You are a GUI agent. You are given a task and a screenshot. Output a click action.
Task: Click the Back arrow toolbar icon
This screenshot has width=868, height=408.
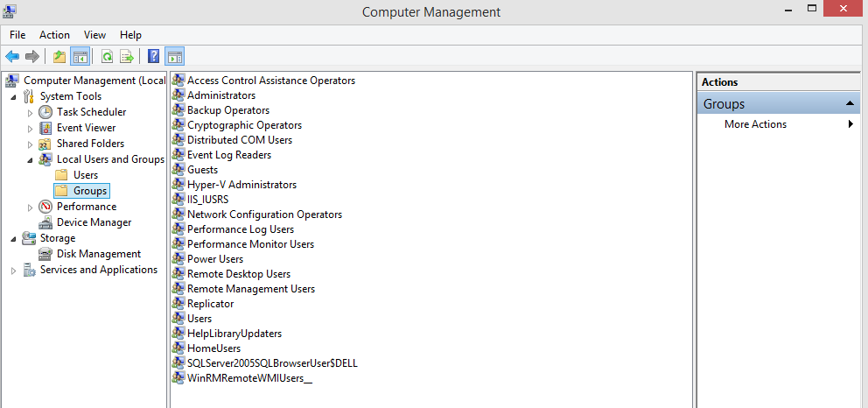pos(12,56)
